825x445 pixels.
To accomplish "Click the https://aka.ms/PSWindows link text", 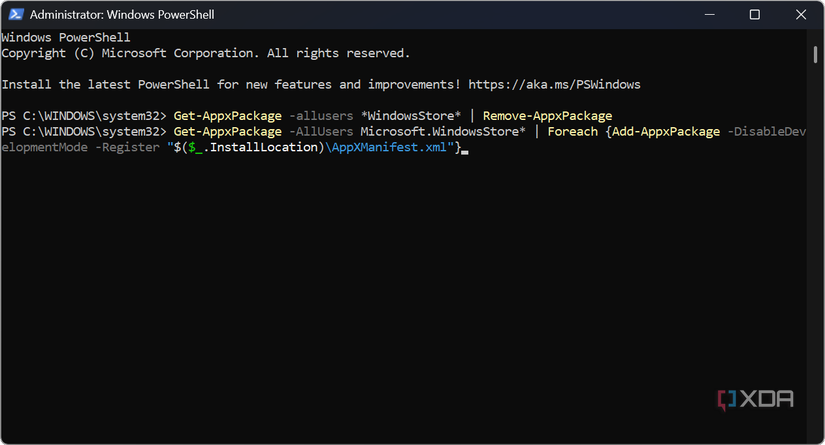I will click(x=554, y=84).
